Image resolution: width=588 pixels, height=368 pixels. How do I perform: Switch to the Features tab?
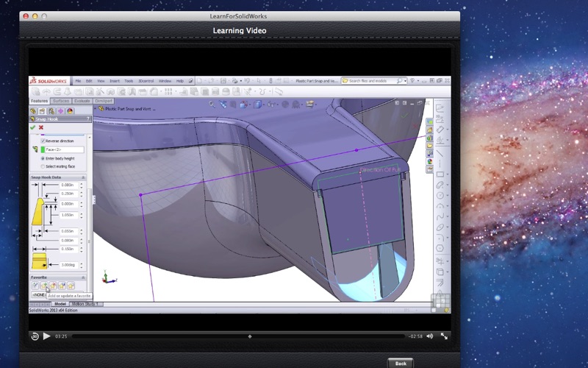(x=39, y=101)
